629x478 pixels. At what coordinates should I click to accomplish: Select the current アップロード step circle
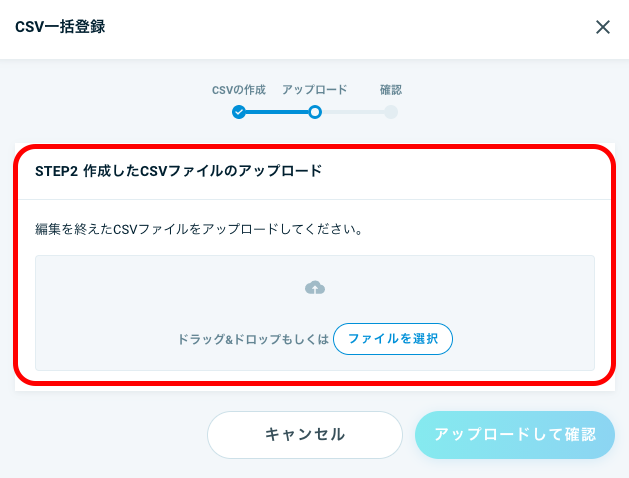(315, 112)
